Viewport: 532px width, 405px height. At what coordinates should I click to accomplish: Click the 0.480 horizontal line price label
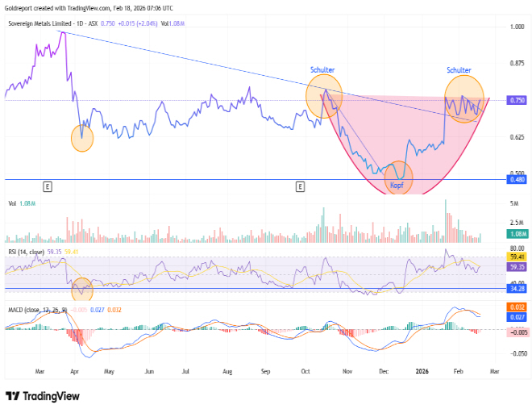click(517, 179)
